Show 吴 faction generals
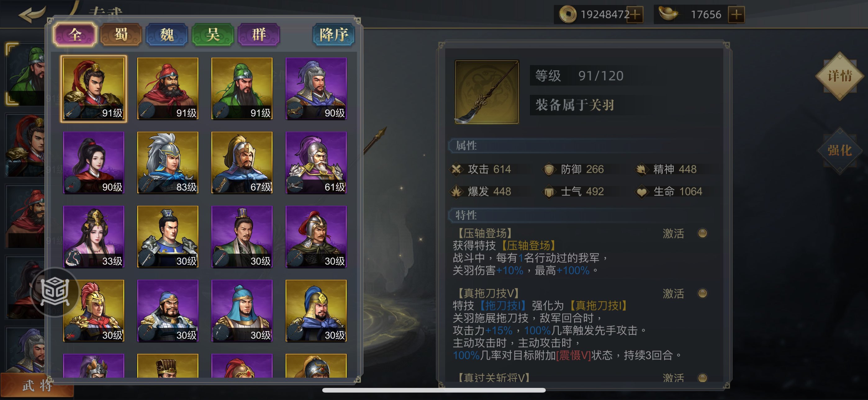868x400 pixels. click(213, 34)
